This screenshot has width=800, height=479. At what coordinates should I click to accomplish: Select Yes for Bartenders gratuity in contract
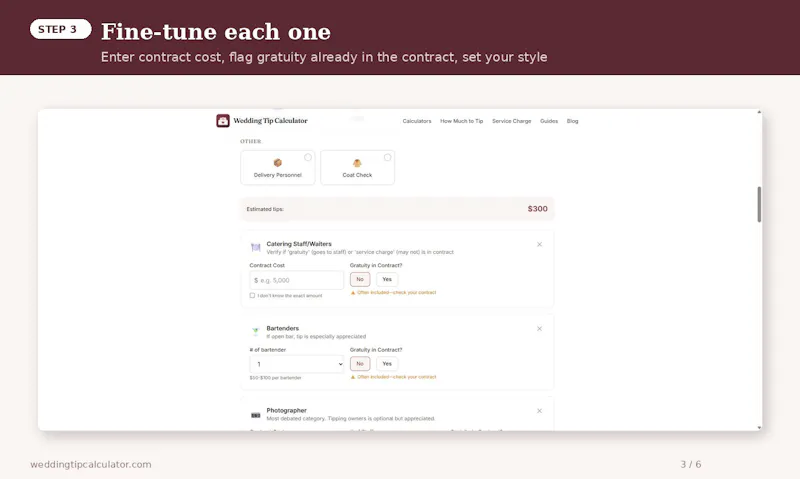387,364
